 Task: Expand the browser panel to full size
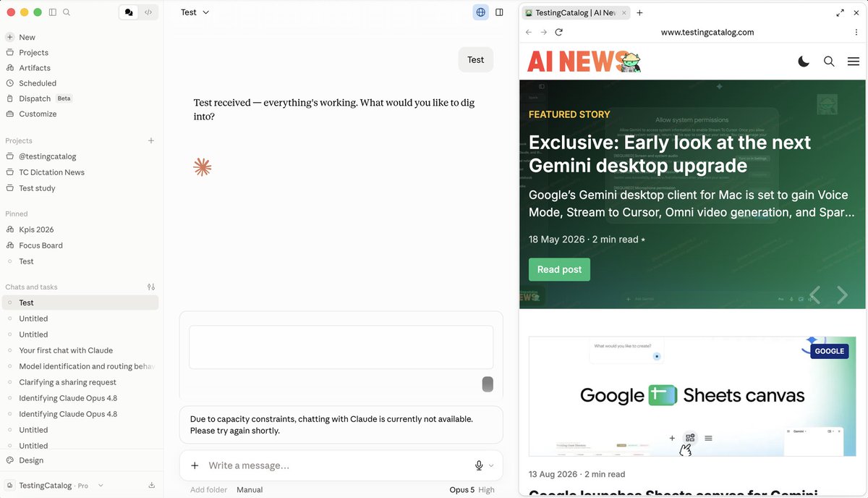840,12
